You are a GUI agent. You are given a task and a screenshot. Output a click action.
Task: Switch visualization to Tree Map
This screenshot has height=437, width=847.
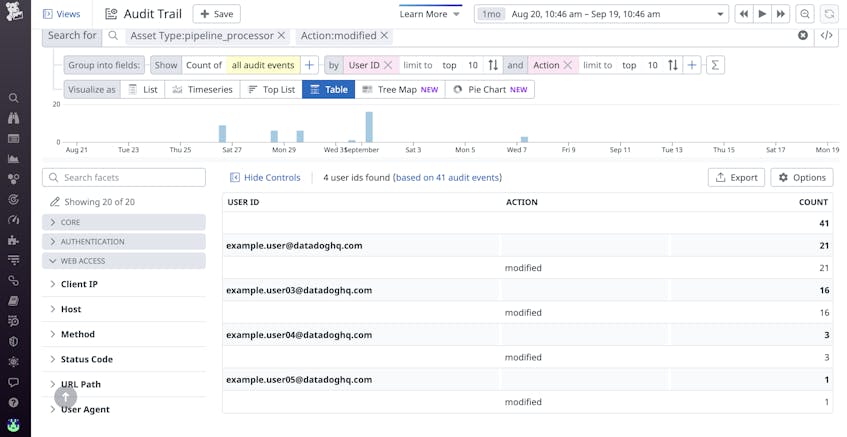(x=400, y=90)
